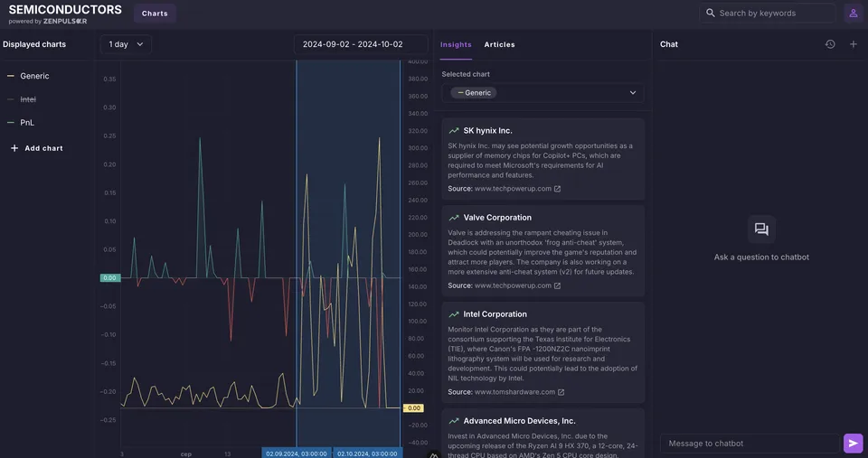868x458 pixels.
Task: Open the SK hynix source external link icon
Action: (558, 189)
